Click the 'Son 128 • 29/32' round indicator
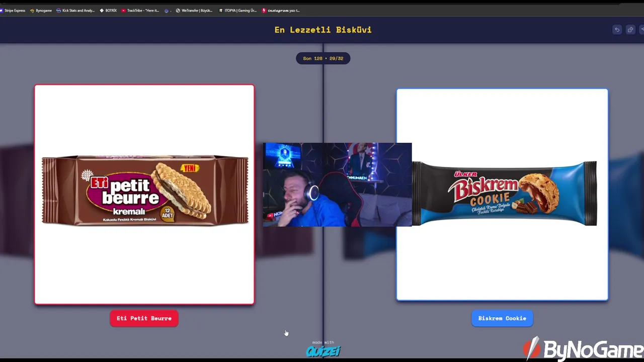This screenshot has width=644, height=362. [323, 58]
